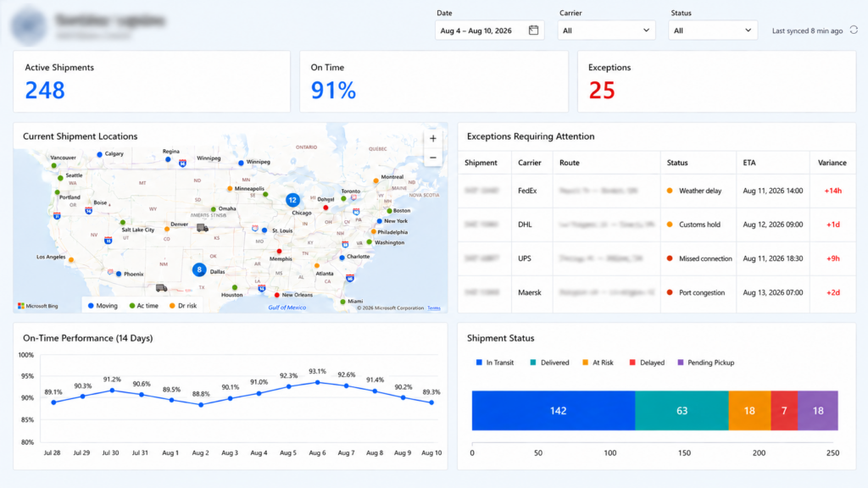
Task: Click the orange Los Angeles shipment marker
Action: (x=71, y=259)
